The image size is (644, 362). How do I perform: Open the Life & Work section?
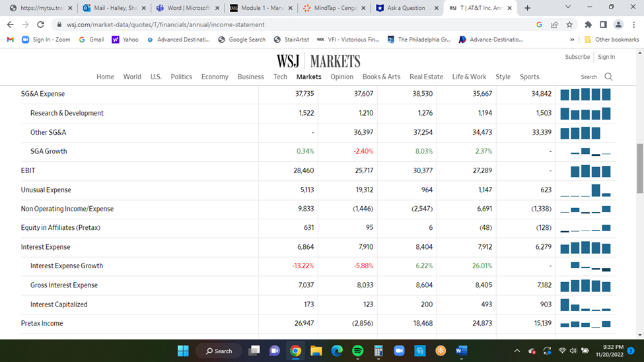coord(469,77)
